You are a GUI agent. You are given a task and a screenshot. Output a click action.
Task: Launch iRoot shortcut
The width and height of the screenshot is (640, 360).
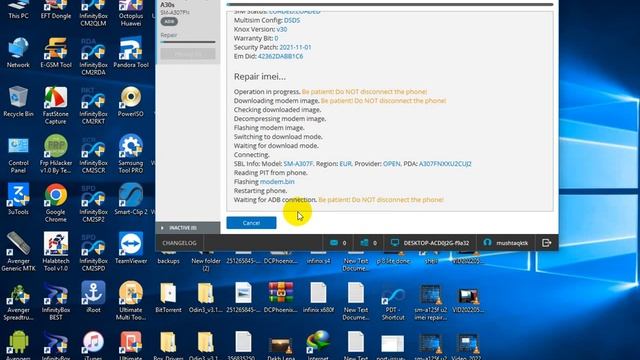(93, 297)
